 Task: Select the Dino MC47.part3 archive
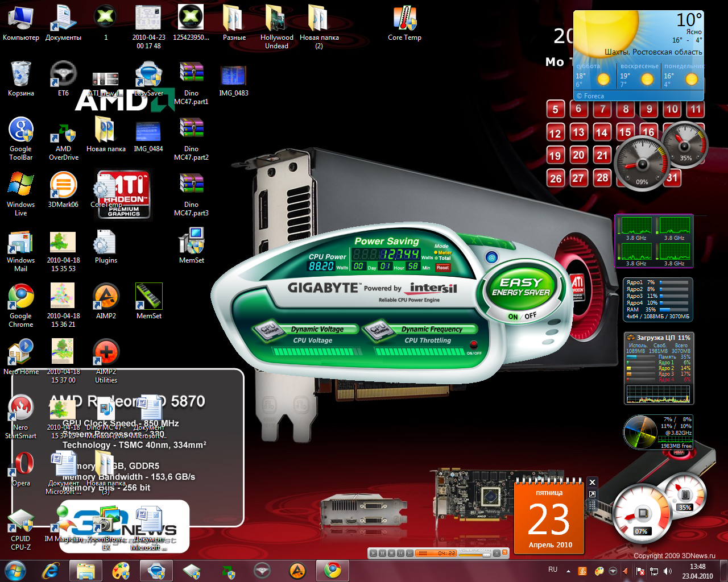191,194
